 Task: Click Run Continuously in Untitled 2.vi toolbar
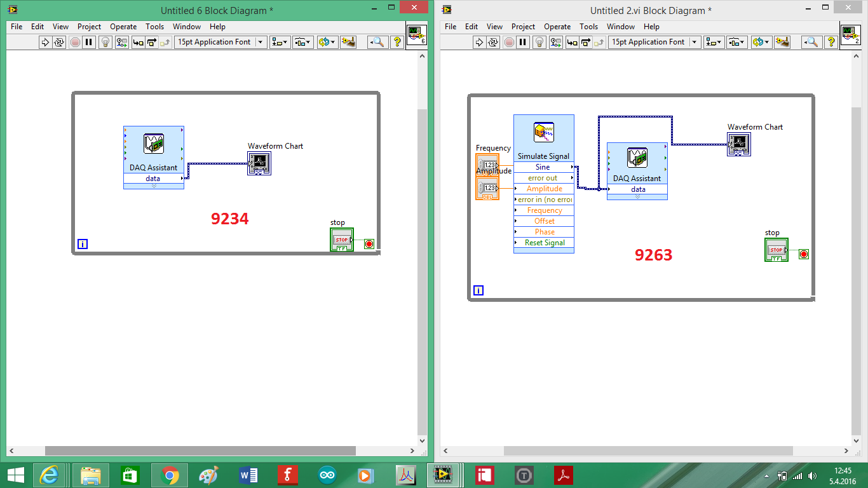(493, 42)
